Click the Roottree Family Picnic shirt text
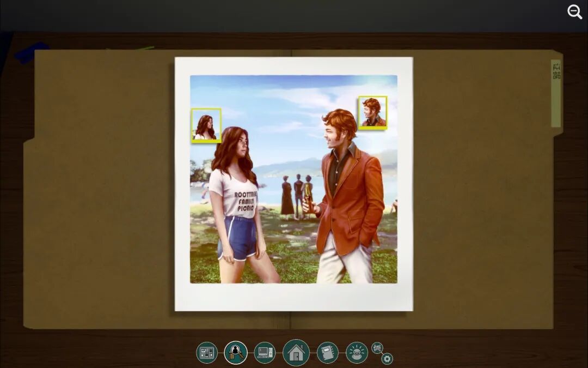This screenshot has height=368, width=588. coord(246,201)
